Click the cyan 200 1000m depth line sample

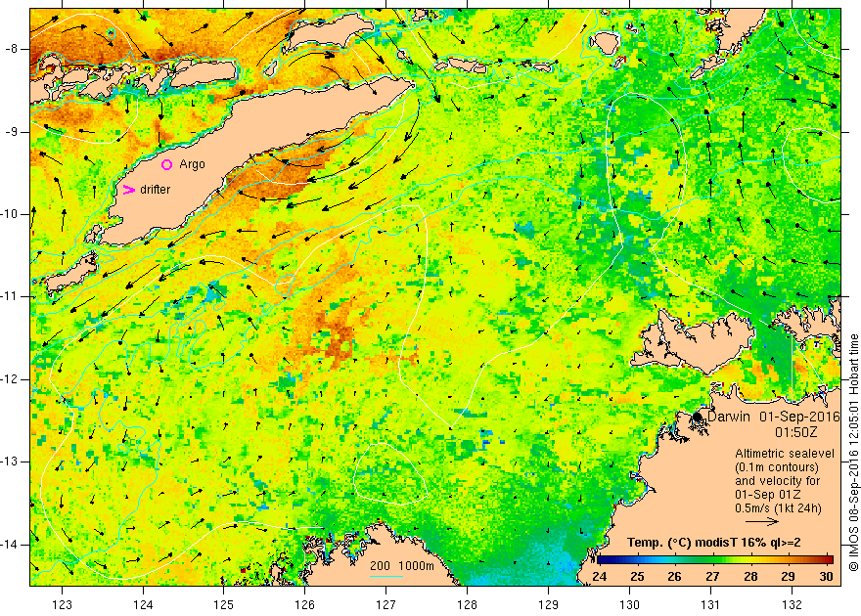pyautogui.click(x=386, y=576)
